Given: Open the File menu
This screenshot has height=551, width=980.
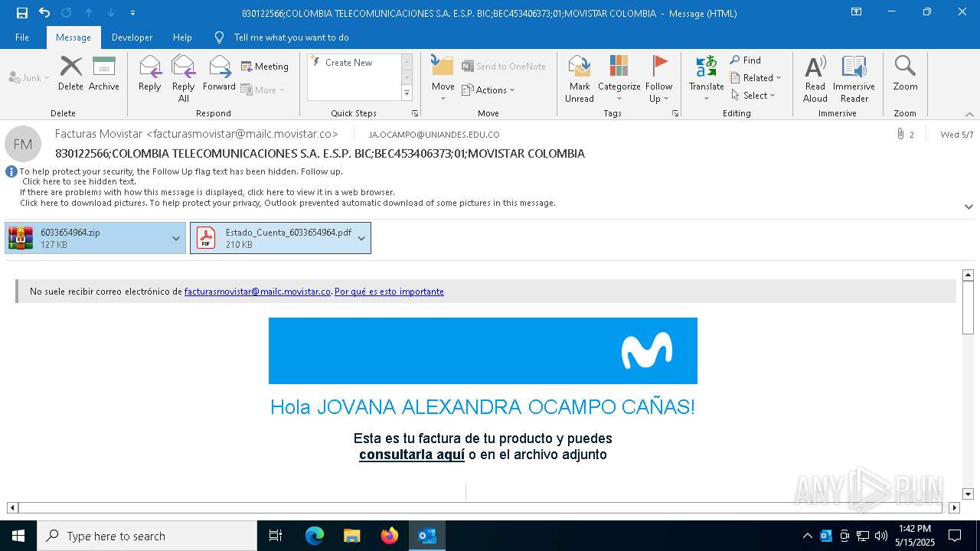Looking at the screenshot, I should 22,37.
